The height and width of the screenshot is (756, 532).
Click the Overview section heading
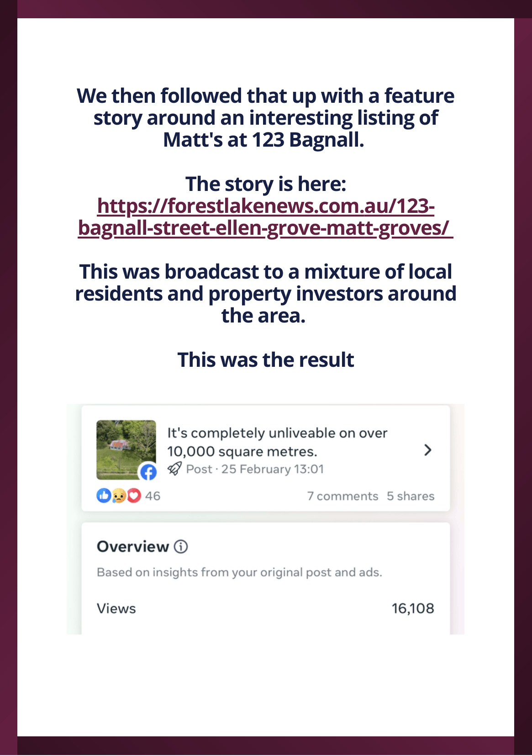(x=132, y=546)
